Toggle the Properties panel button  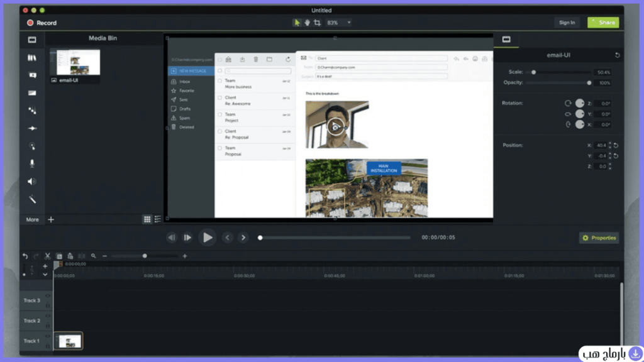(x=599, y=238)
